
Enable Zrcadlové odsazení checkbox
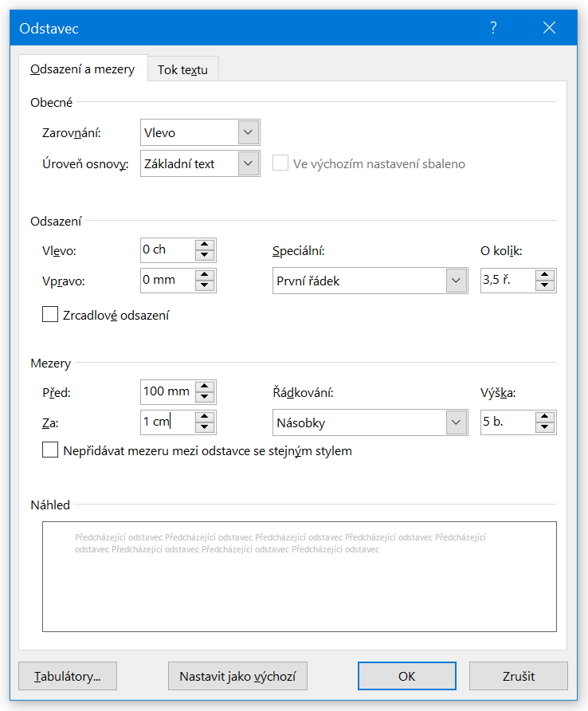[50, 315]
